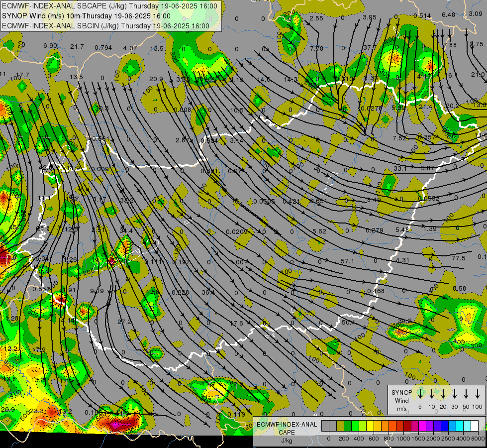
Task: Click the '6000' tick label in CAPE legend
Action: click(x=478, y=439)
